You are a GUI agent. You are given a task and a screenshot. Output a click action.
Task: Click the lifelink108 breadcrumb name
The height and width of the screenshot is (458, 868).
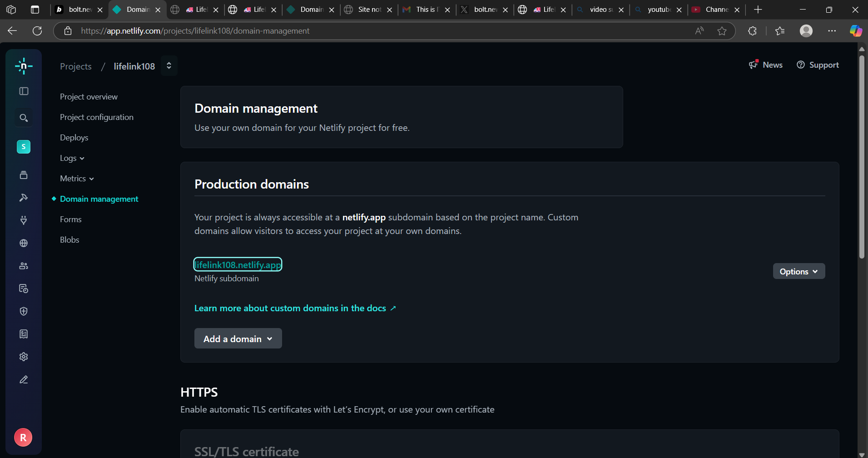coord(134,66)
